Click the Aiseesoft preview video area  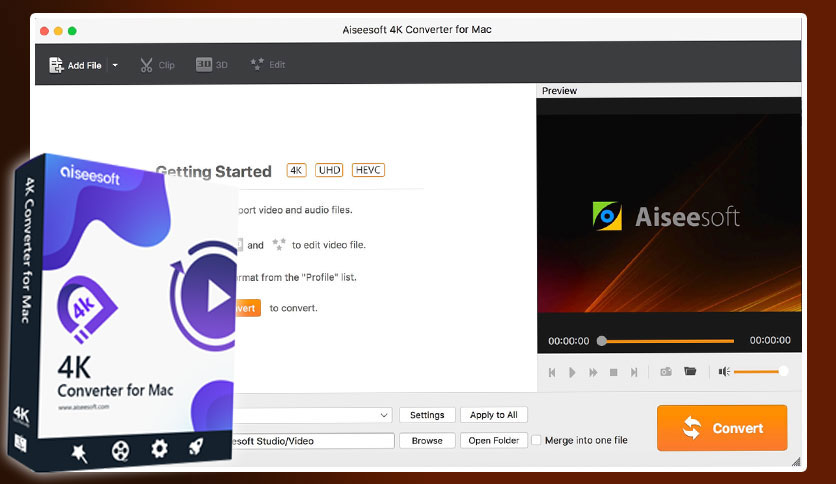point(669,213)
